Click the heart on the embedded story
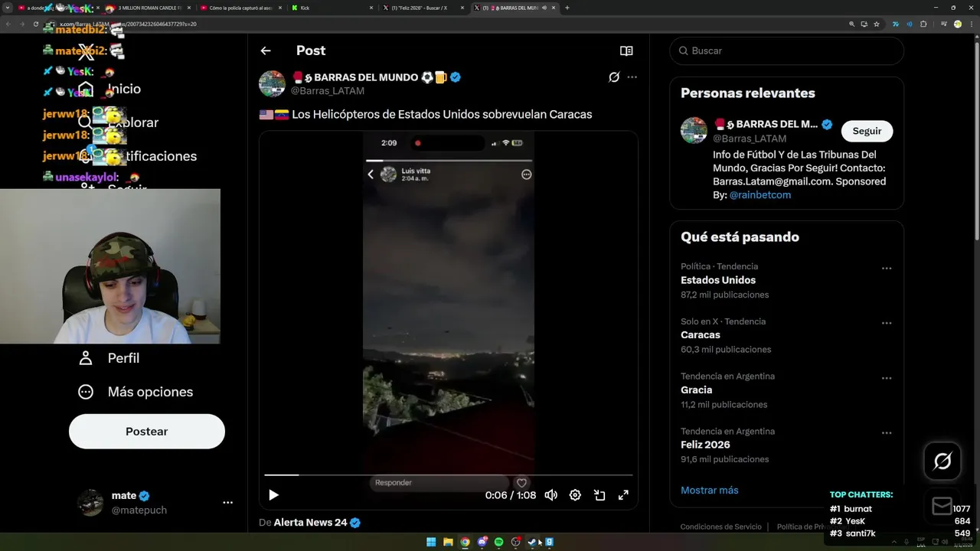This screenshot has width=980, height=551. [x=521, y=483]
